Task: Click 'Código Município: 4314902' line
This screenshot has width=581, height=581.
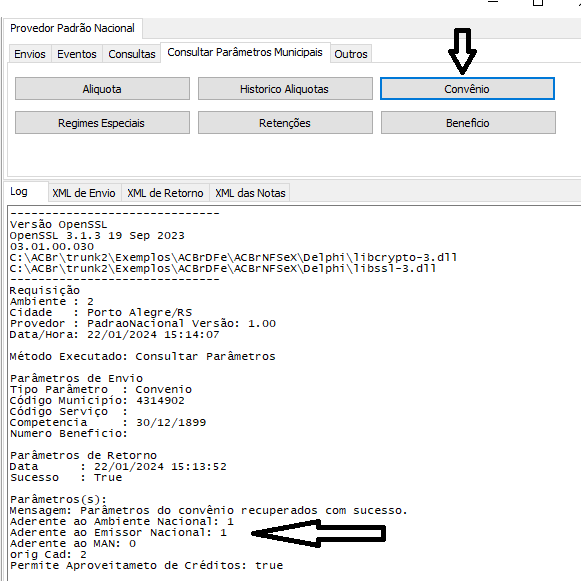Action: tap(97, 401)
